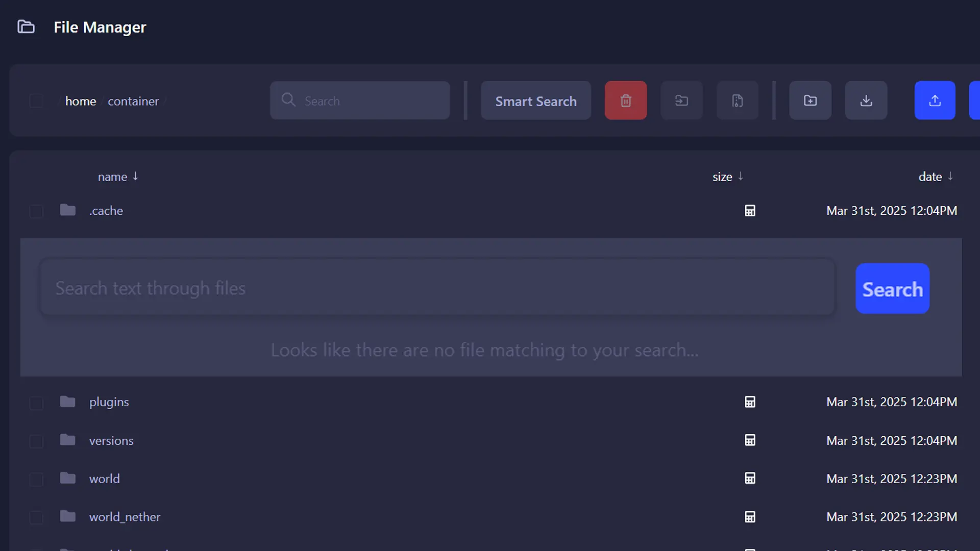Calculate size of the world folder
Viewport: 980px width, 551px height.
point(750,478)
